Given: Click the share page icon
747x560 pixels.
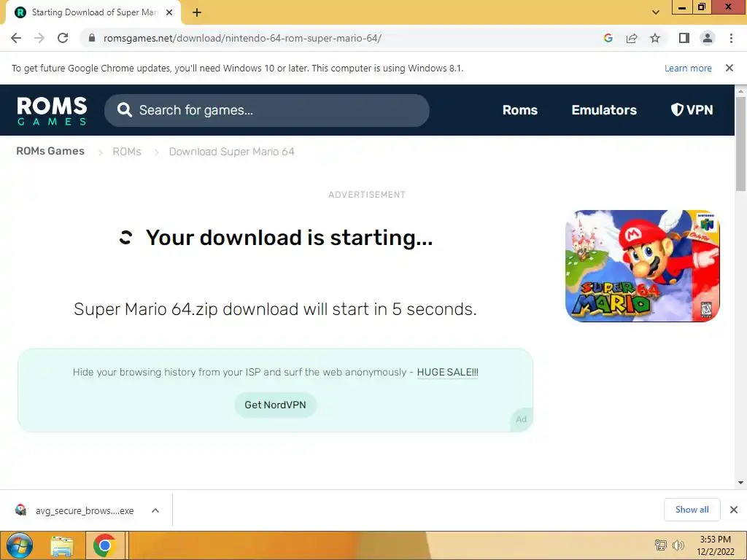Looking at the screenshot, I should (x=632, y=38).
